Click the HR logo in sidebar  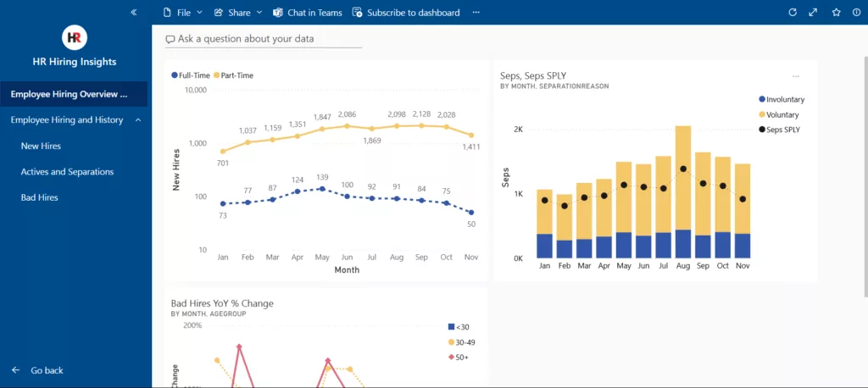coord(75,37)
